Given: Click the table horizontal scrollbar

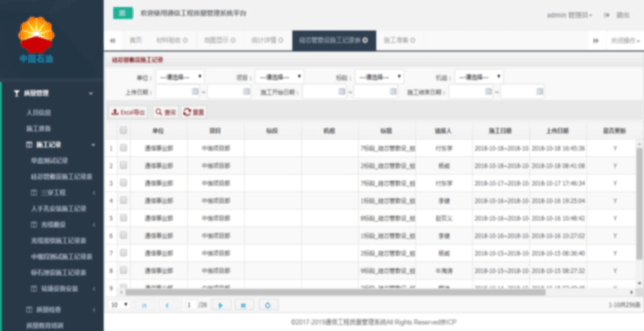Looking at the screenshot, I should [x=335, y=292].
